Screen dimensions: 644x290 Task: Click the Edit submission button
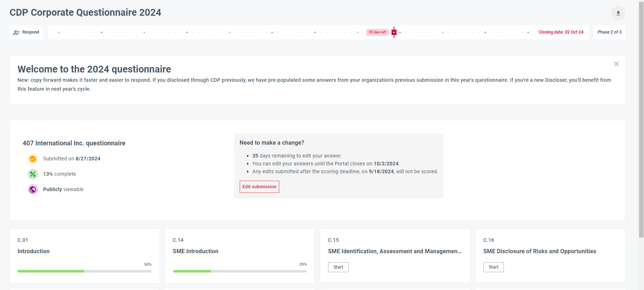[259, 187]
